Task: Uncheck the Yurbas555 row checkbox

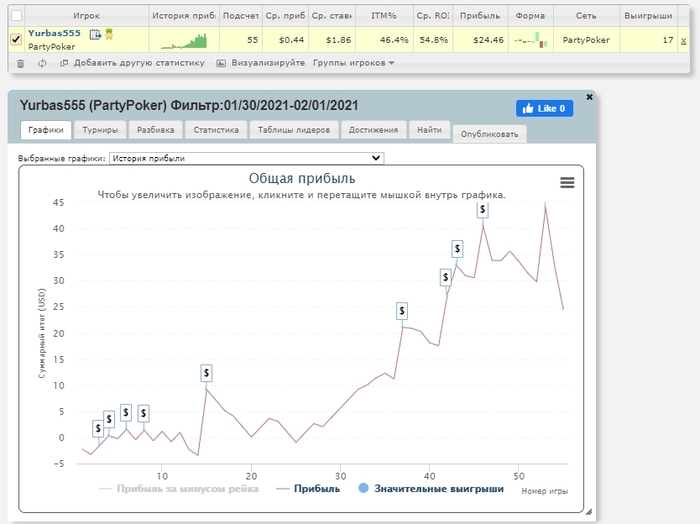Action: (x=16, y=39)
